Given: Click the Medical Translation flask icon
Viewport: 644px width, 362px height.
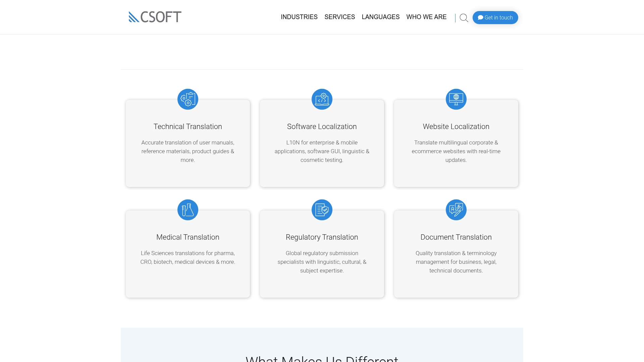Looking at the screenshot, I should (x=187, y=209).
